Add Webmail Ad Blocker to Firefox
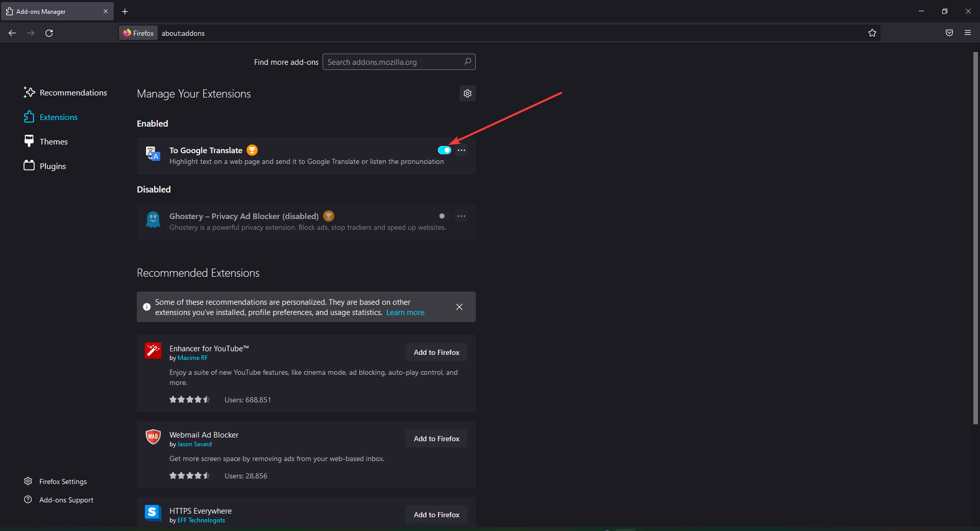This screenshot has width=980, height=531. click(x=436, y=439)
